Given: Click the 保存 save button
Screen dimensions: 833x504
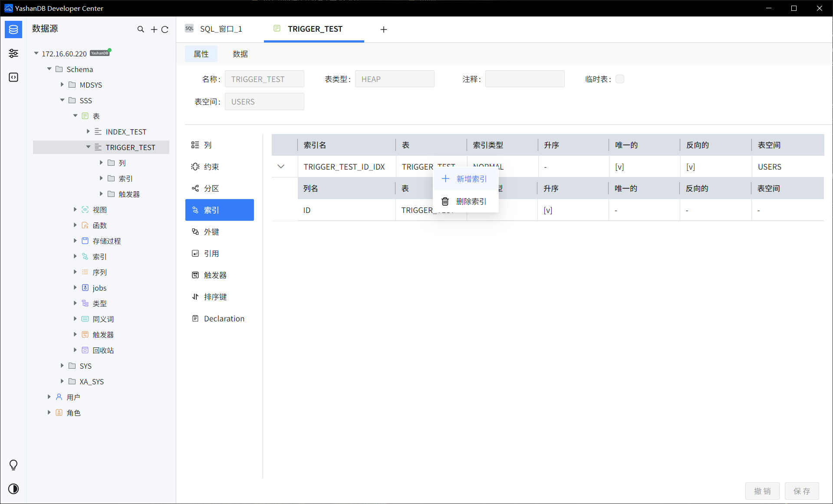Looking at the screenshot, I should (x=802, y=491).
